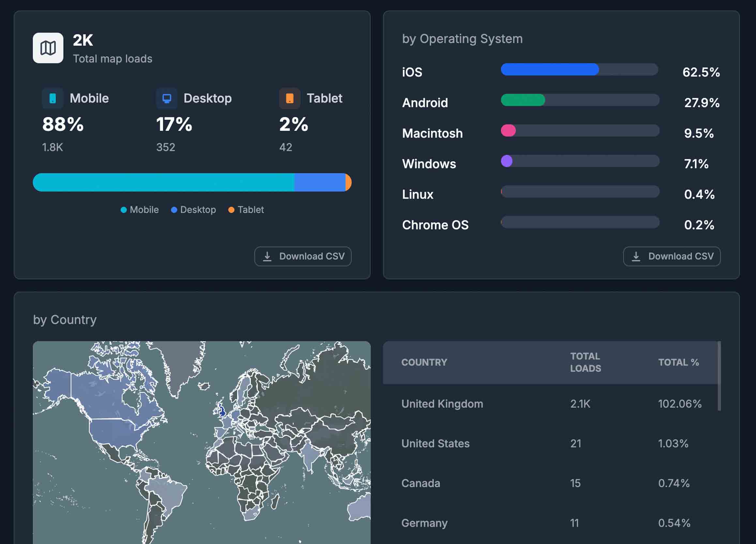Click the 17% Desktop percentage

pos(174,124)
